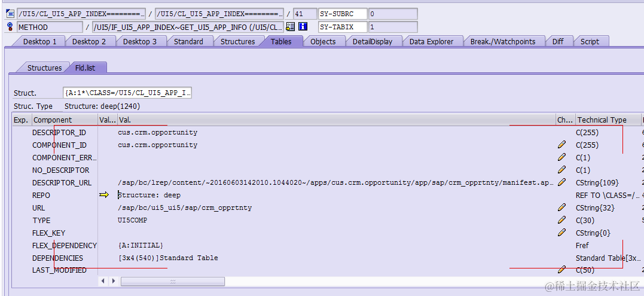Click the METHOD event type field
644x296 pixels.
(50, 27)
